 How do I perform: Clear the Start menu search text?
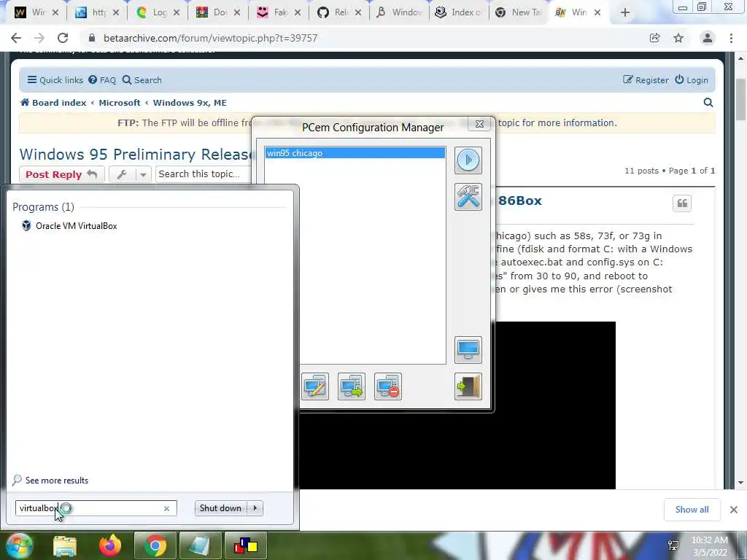166,508
